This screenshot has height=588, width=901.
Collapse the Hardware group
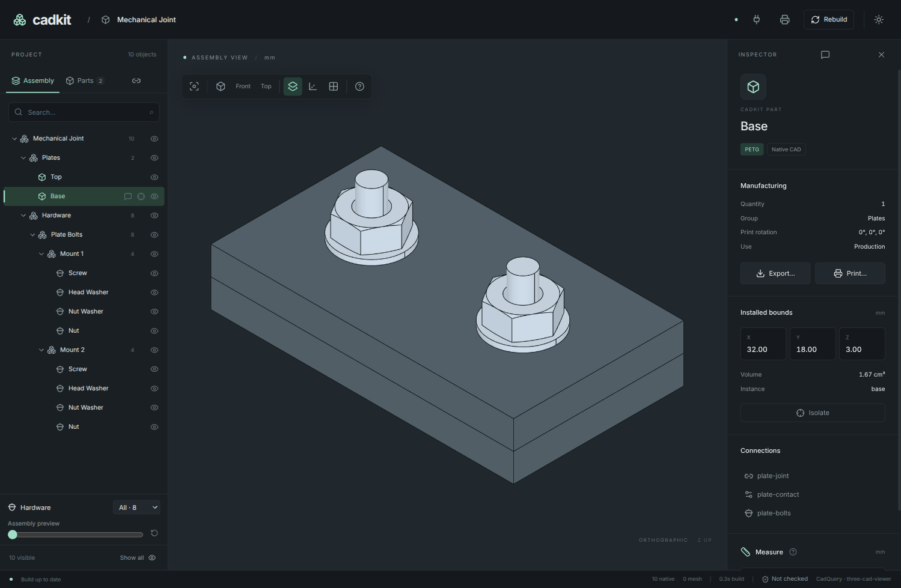point(23,216)
